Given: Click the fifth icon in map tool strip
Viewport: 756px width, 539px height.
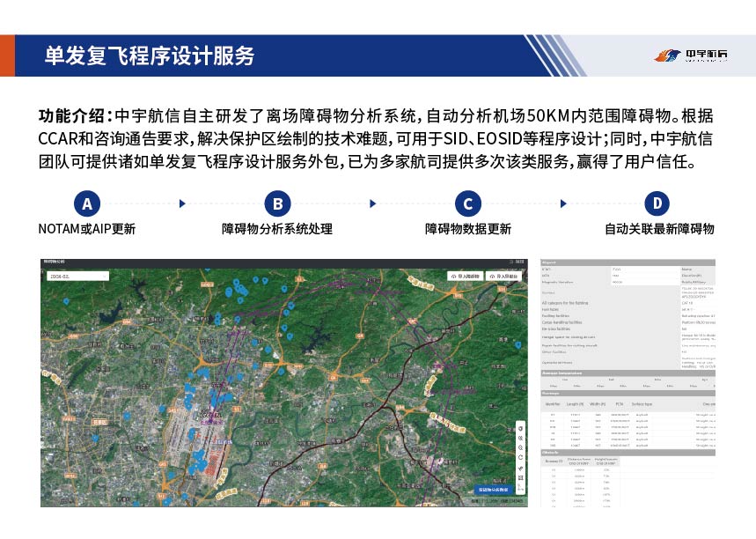Looking at the screenshot, I should (521, 468).
